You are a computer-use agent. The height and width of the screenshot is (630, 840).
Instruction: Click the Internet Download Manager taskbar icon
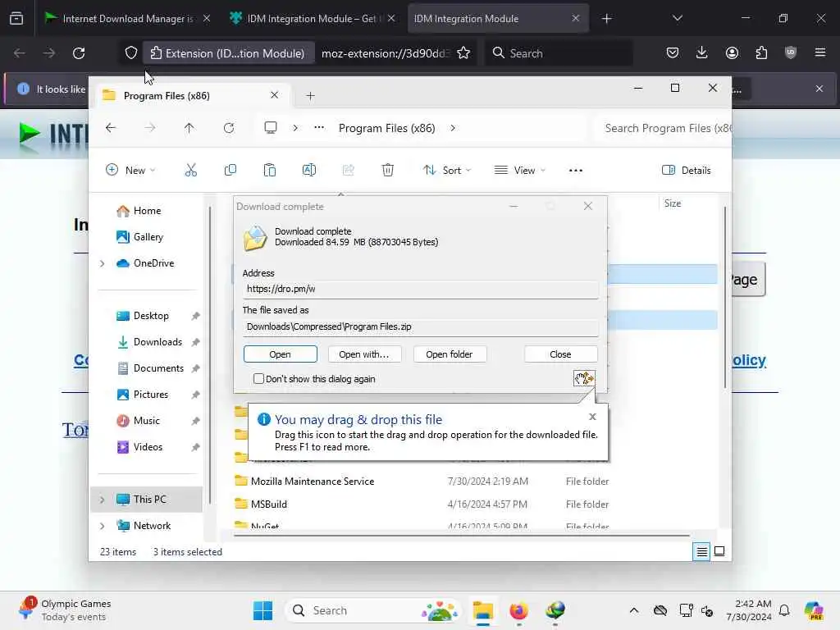click(555, 610)
